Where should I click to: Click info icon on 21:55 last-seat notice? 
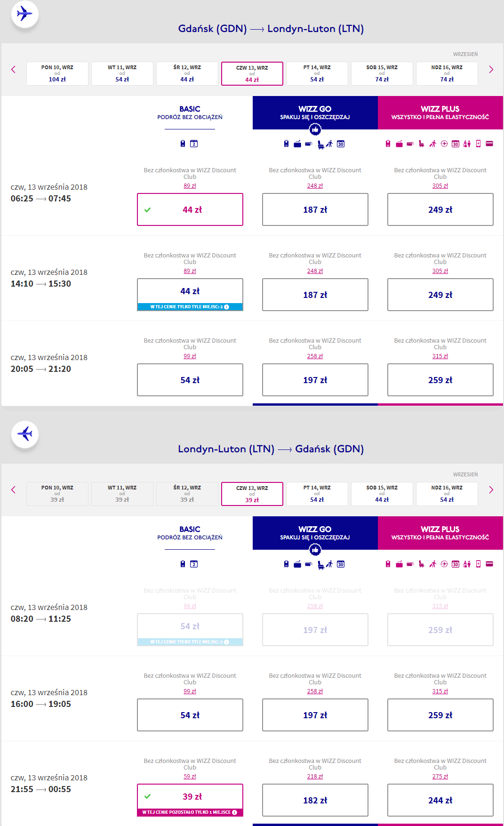[x=234, y=812]
